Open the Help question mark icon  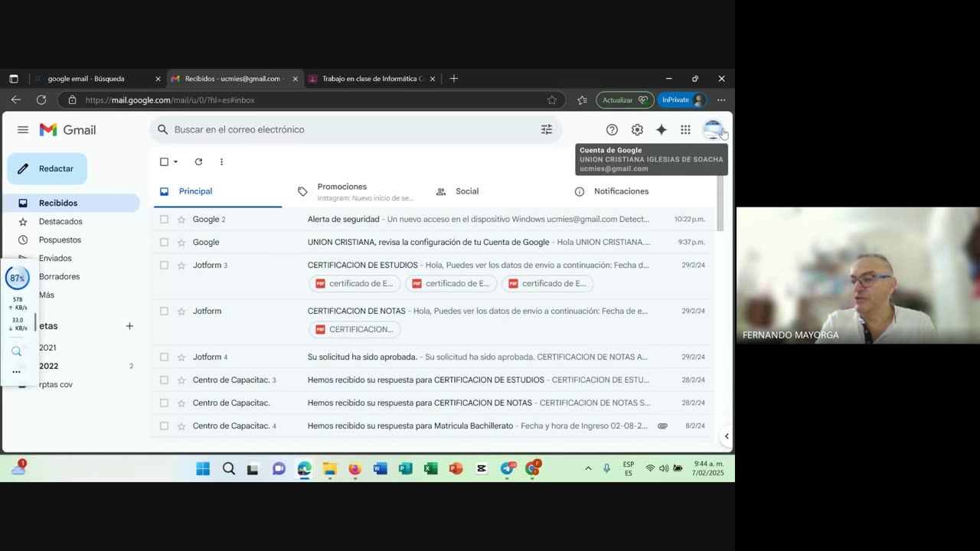612,130
